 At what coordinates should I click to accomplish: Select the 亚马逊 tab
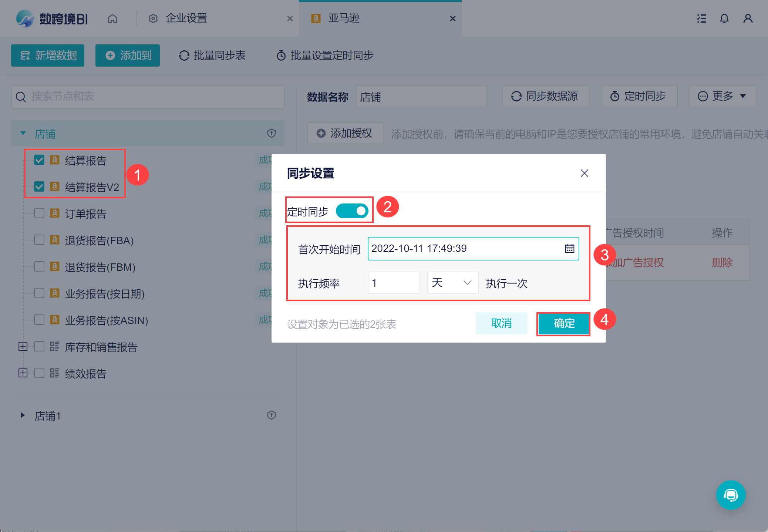pyautogui.click(x=344, y=18)
